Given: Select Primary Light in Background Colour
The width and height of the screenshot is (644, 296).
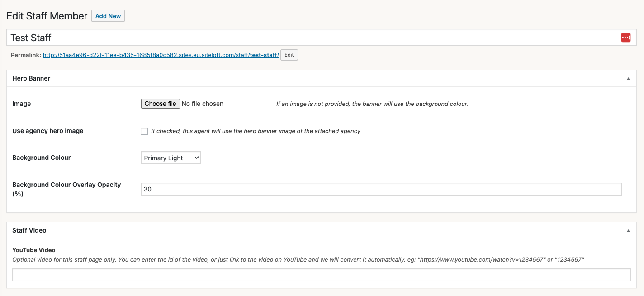Looking at the screenshot, I should pyautogui.click(x=170, y=158).
